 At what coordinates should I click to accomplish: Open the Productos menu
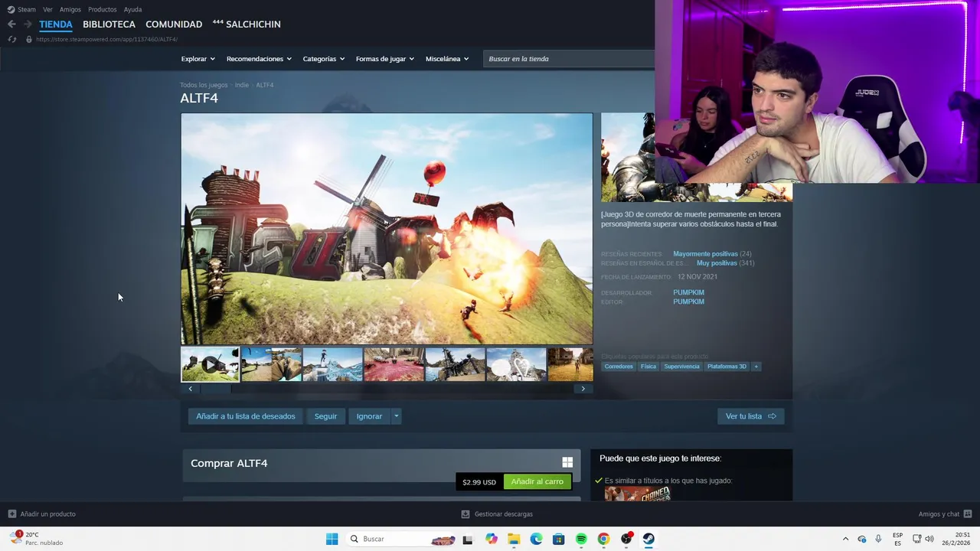103,9
